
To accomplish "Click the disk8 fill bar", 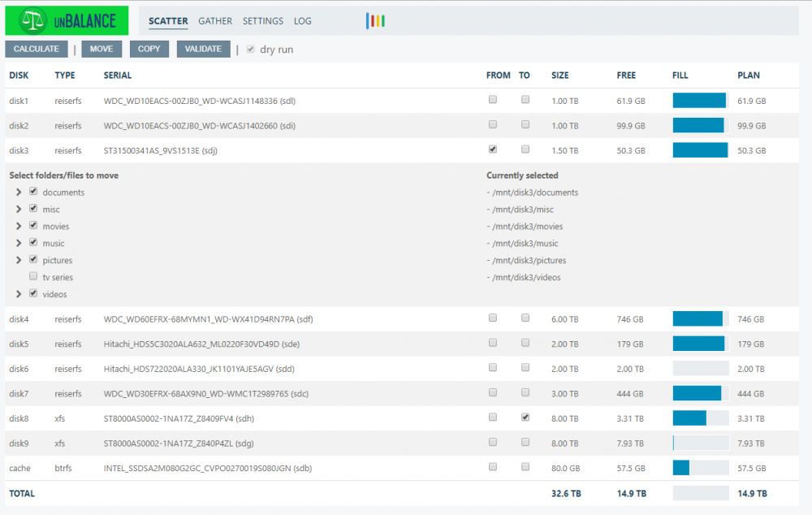I will pos(701,418).
